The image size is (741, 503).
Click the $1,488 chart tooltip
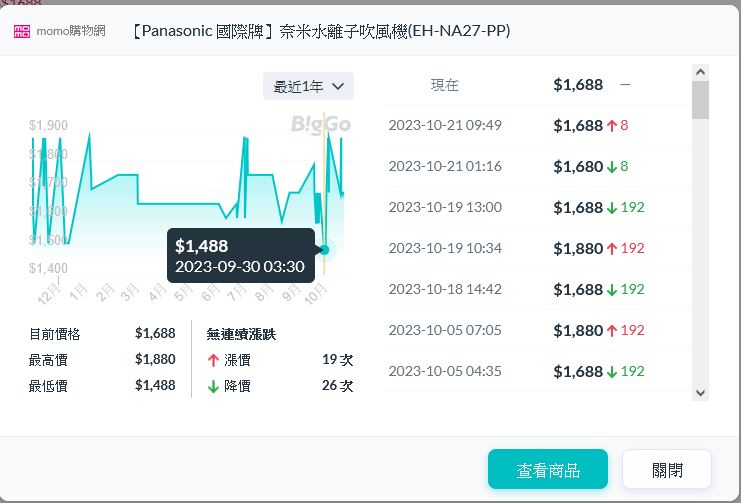click(x=240, y=256)
